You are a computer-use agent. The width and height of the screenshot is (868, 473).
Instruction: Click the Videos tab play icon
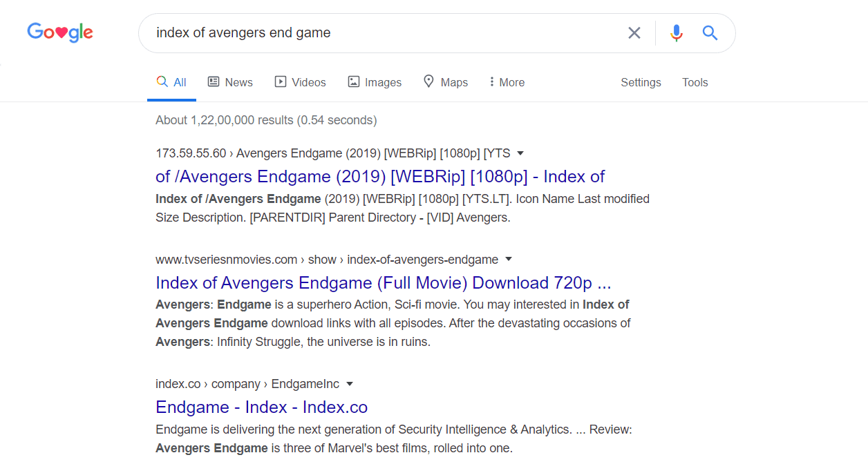click(x=281, y=81)
